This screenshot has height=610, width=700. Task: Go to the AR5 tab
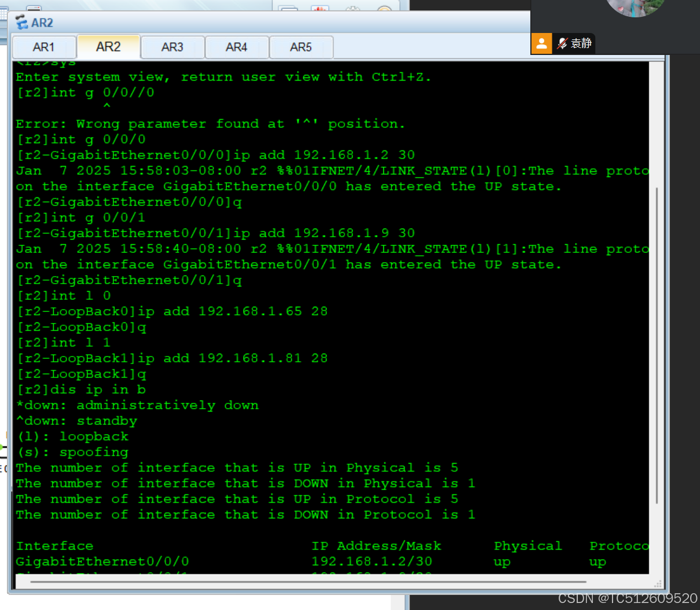pyautogui.click(x=301, y=47)
